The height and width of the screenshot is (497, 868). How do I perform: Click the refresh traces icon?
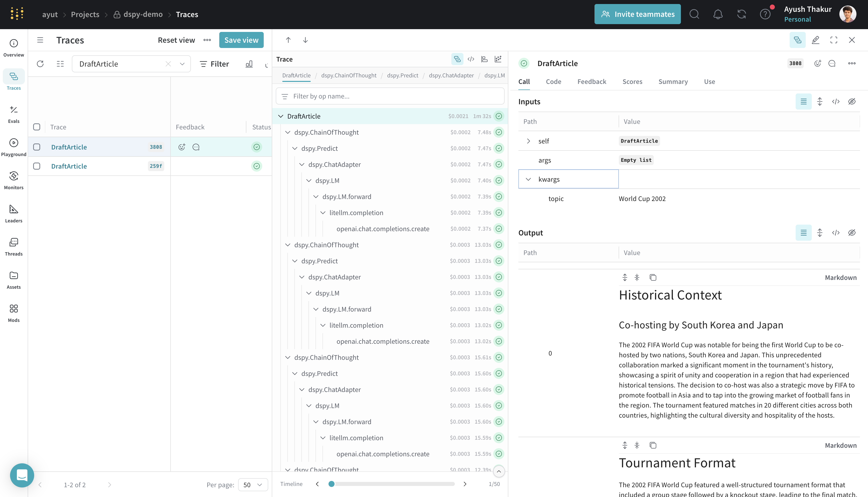click(x=40, y=64)
